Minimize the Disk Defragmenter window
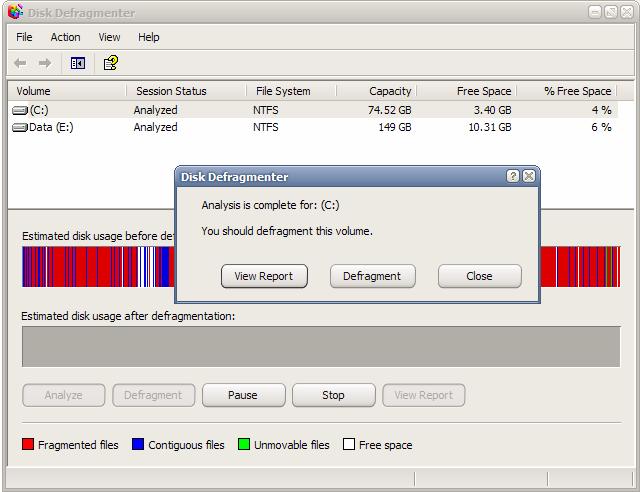This screenshot has height=492, width=640. [x=595, y=12]
